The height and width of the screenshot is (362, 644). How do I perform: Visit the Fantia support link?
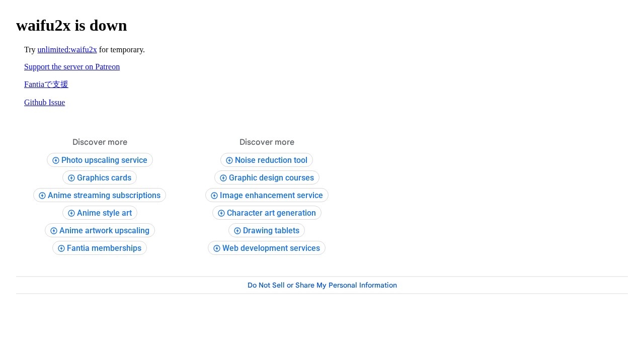(46, 84)
